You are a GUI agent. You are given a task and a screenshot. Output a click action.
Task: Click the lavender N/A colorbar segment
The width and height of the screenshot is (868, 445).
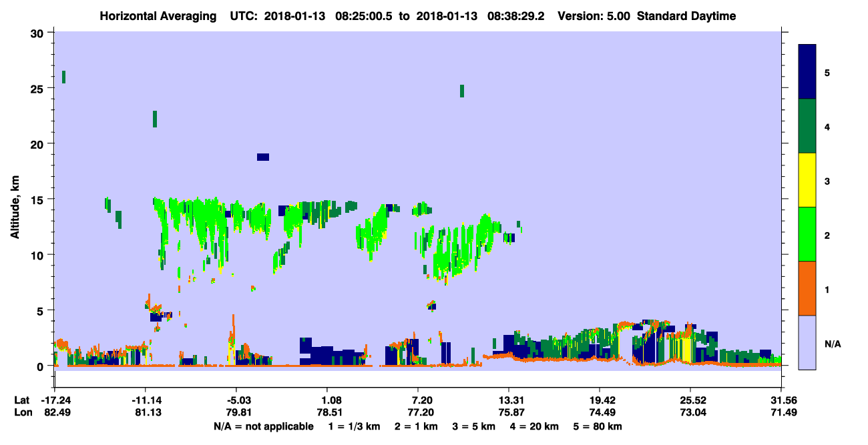(808, 342)
